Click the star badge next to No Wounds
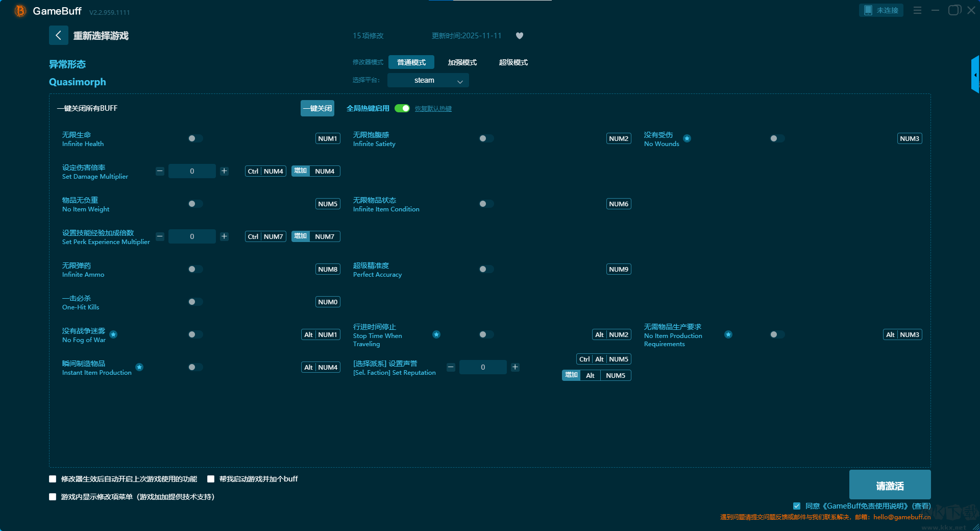 click(x=687, y=138)
